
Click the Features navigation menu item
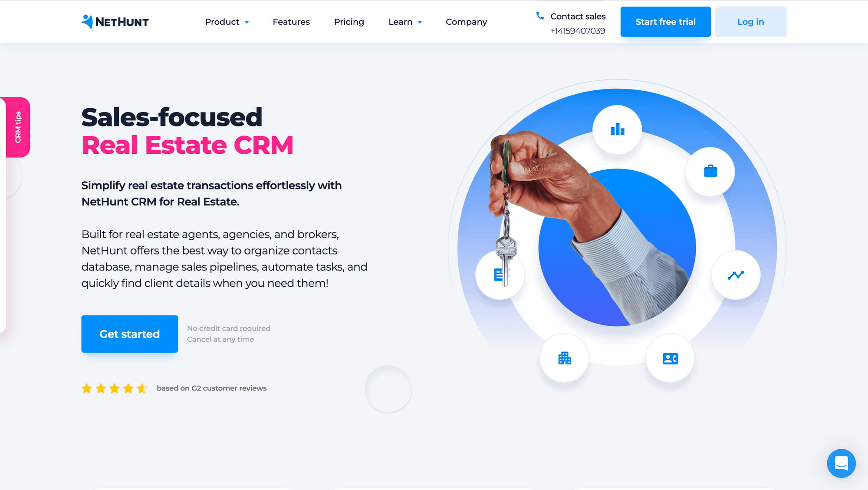pyautogui.click(x=291, y=22)
